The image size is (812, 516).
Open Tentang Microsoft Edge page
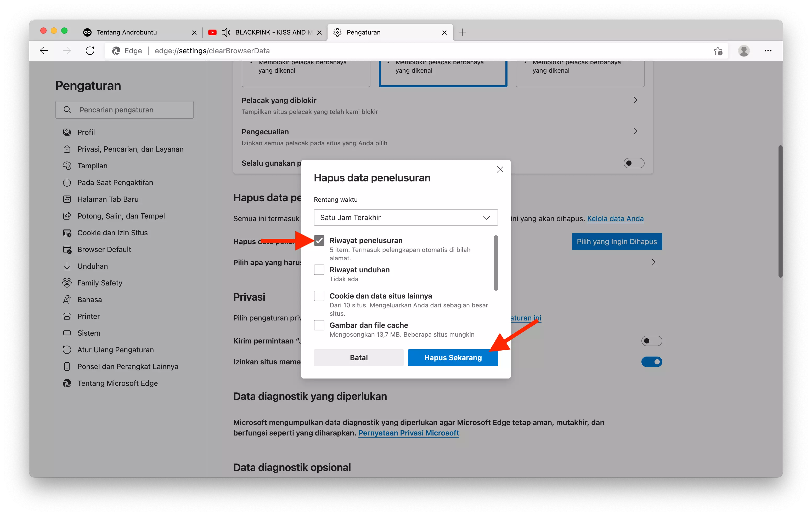[x=117, y=383]
